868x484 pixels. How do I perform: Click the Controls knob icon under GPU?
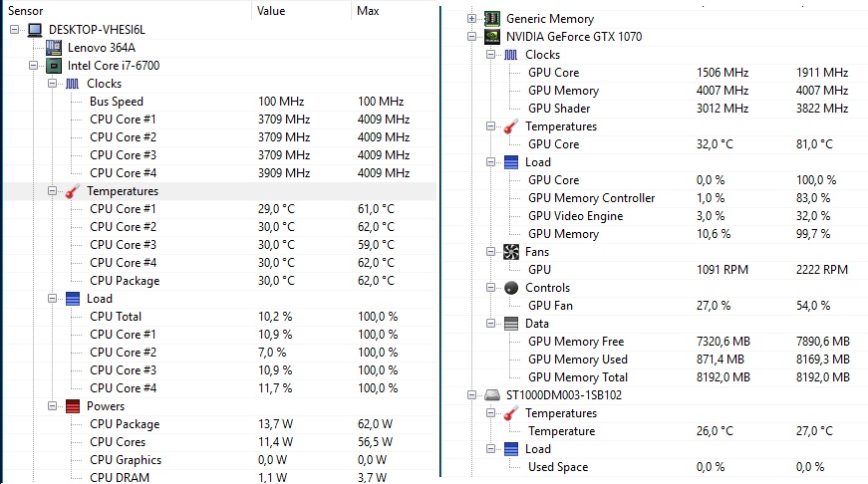pyautogui.click(x=511, y=288)
